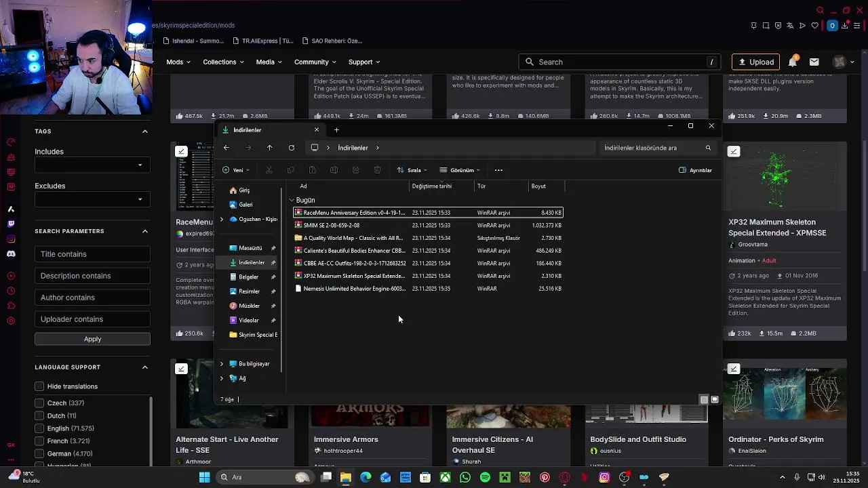Click the Upload button
The height and width of the screenshot is (488, 868).
point(755,62)
